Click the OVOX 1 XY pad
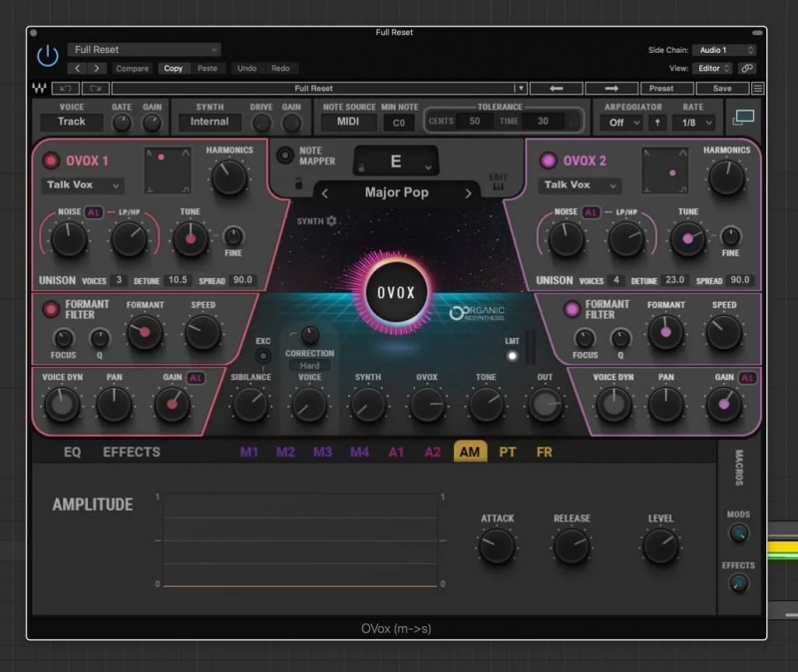The image size is (798, 672). point(168,170)
